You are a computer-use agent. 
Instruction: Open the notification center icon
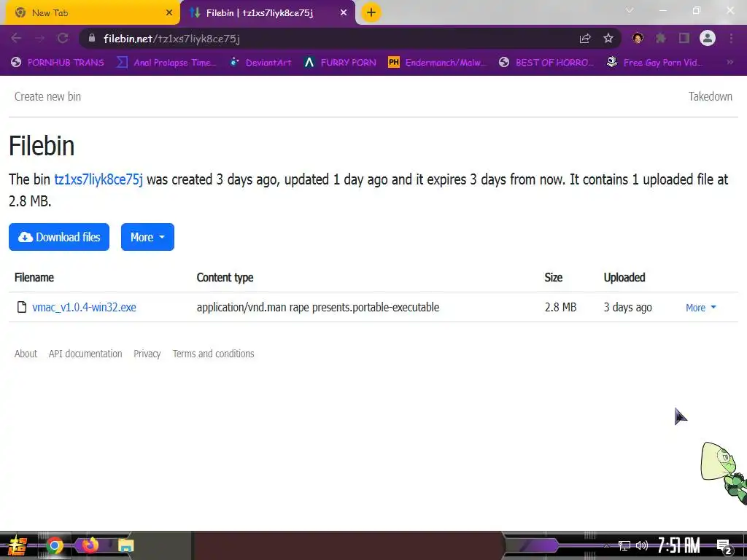point(724,546)
